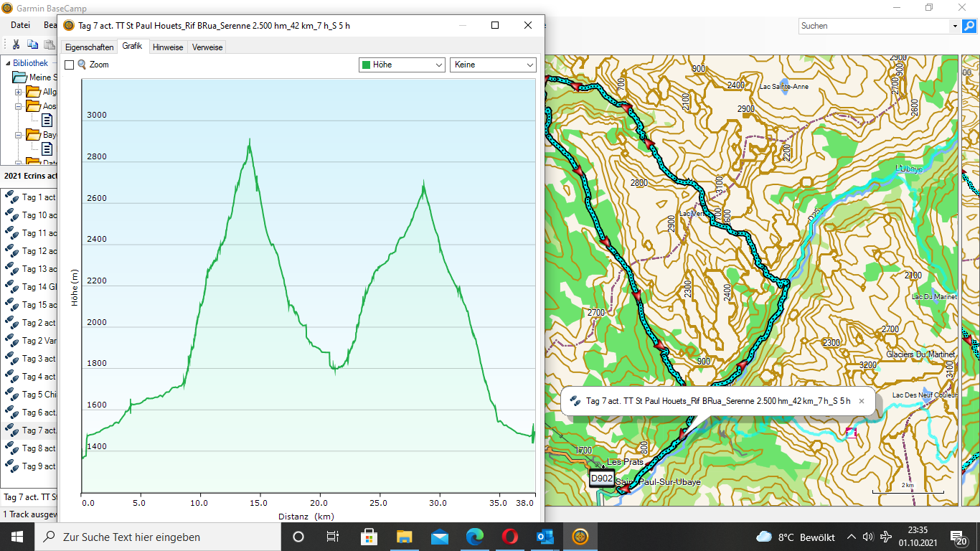
Task: Open the Meine Sammlung folder icon
Action: pyautogui.click(x=19, y=77)
